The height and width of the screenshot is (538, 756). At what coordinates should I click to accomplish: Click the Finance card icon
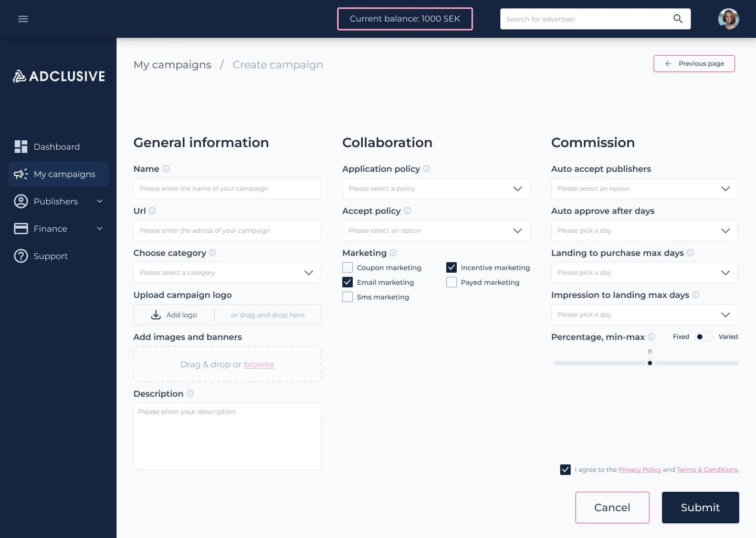tap(21, 229)
